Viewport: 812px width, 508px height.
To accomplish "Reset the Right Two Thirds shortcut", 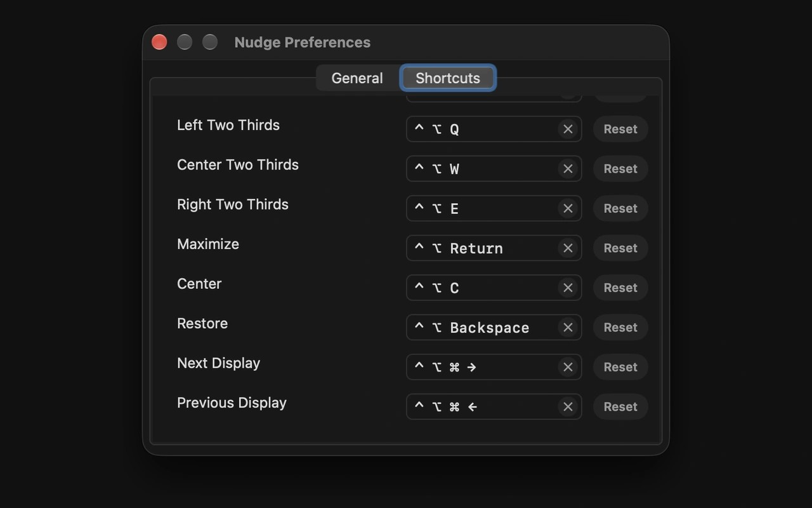I will (x=620, y=208).
